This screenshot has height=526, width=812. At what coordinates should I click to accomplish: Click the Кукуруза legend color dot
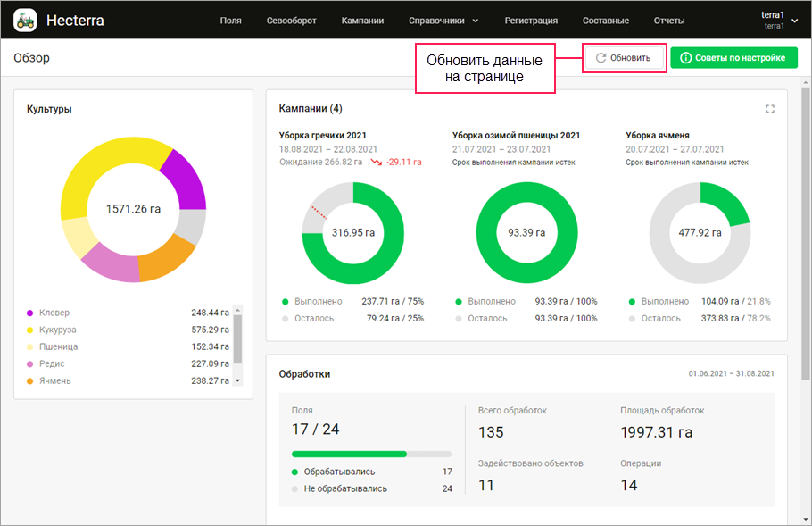[30, 330]
